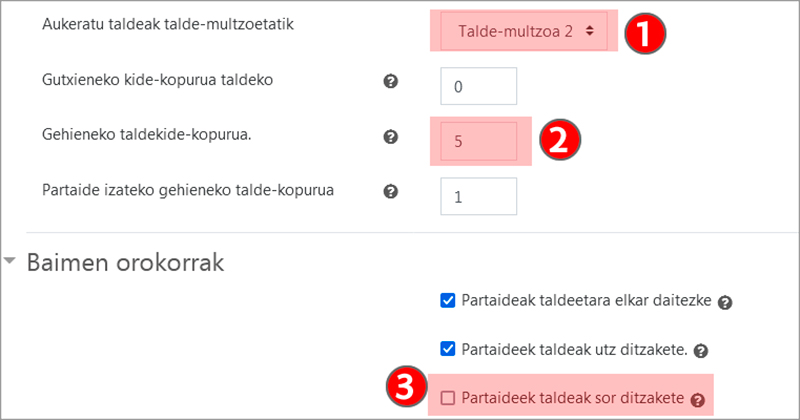Uncheck Partaideak taldeetara elkar daitezke checkbox
The image size is (800, 420).
tap(448, 300)
